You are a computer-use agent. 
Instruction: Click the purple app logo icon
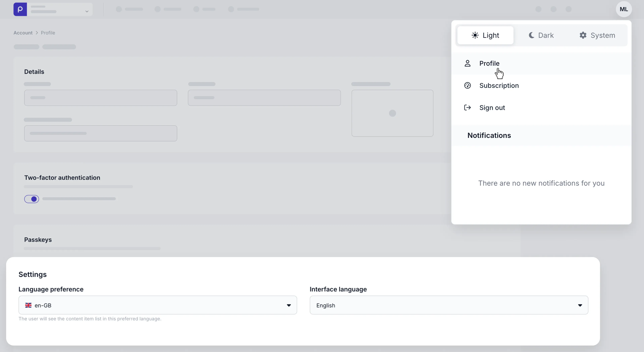(x=20, y=9)
